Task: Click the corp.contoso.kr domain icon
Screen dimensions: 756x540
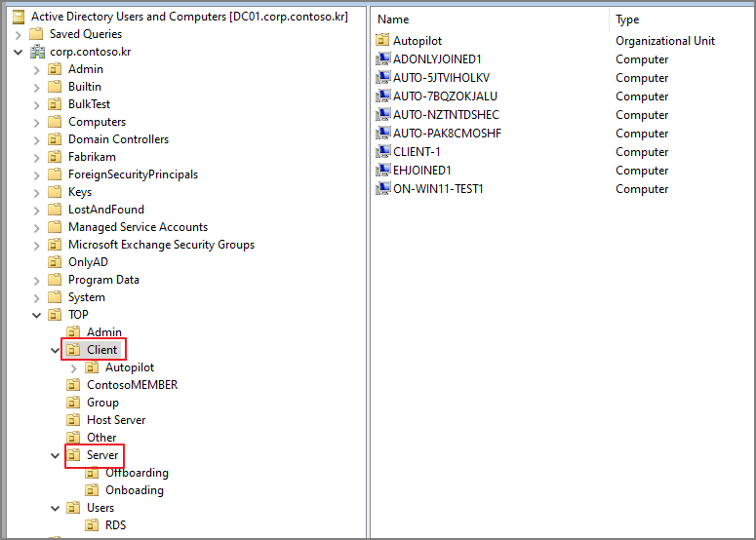Action: click(x=37, y=52)
